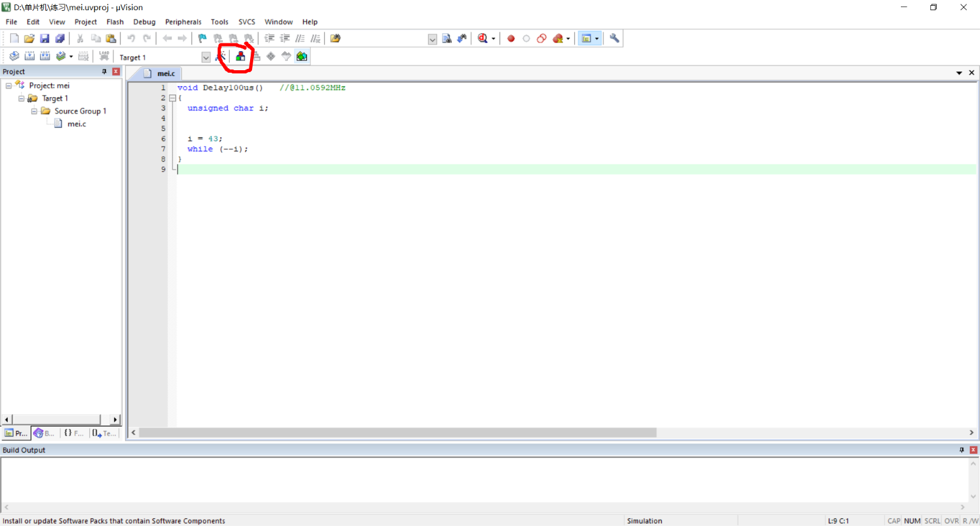Click the Software Packs status bar message

click(x=115, y=520)
